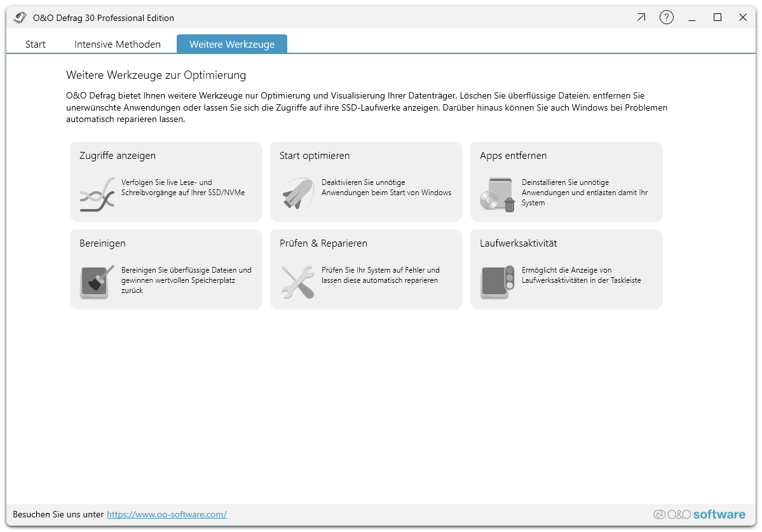Switch to the Start tab

click(x=36, y=44)
